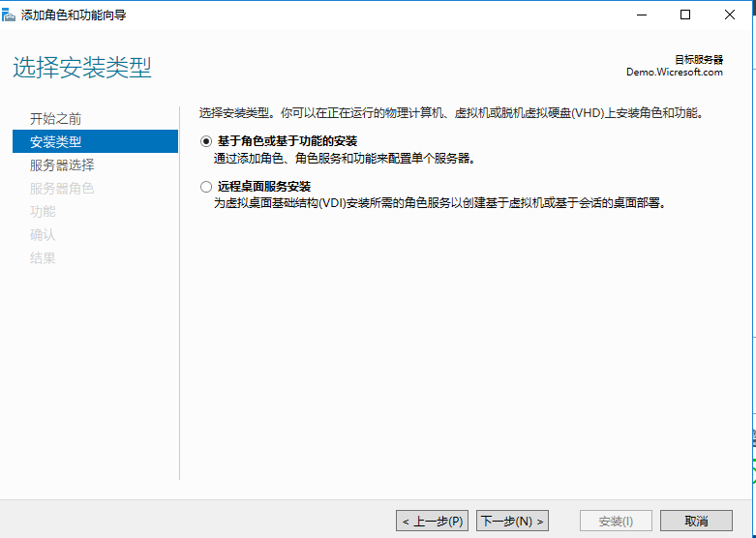The image size is (756, 538).
Task: Click the 上一步(P) button
Action: click(x=432, y=521)
